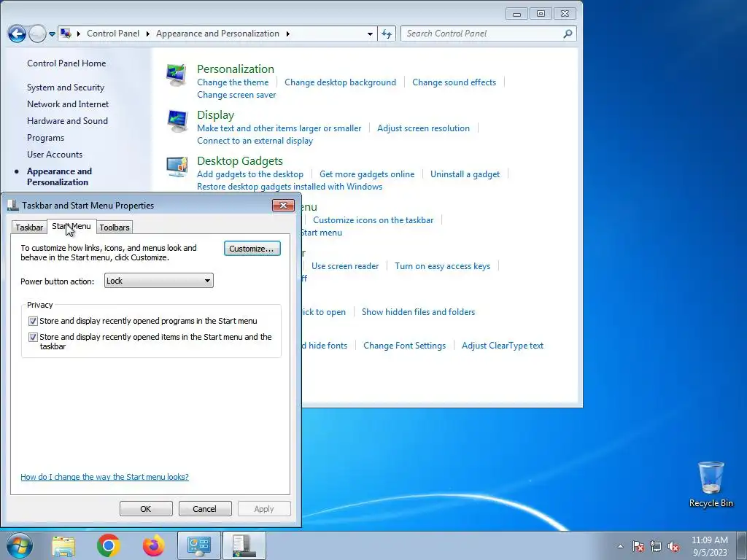Toggle store recently opened items checkbox
Image resolution: width=747 pixels, height=560 pixels.
click(x=33, y=337)
